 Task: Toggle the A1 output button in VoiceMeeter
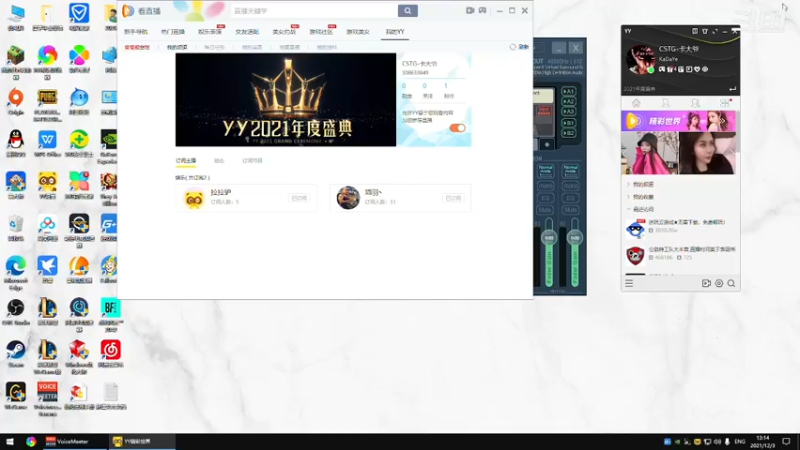[x=568, y=91]
